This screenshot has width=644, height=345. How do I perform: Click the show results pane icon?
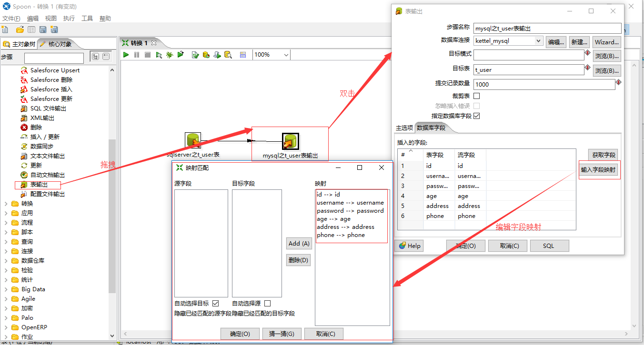tap(243, 55)
